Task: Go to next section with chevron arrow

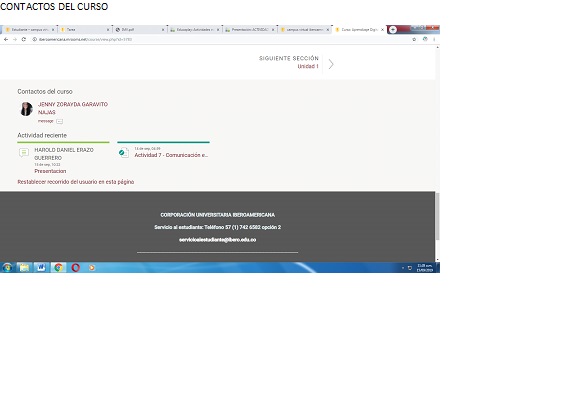Action: [331, 64]
